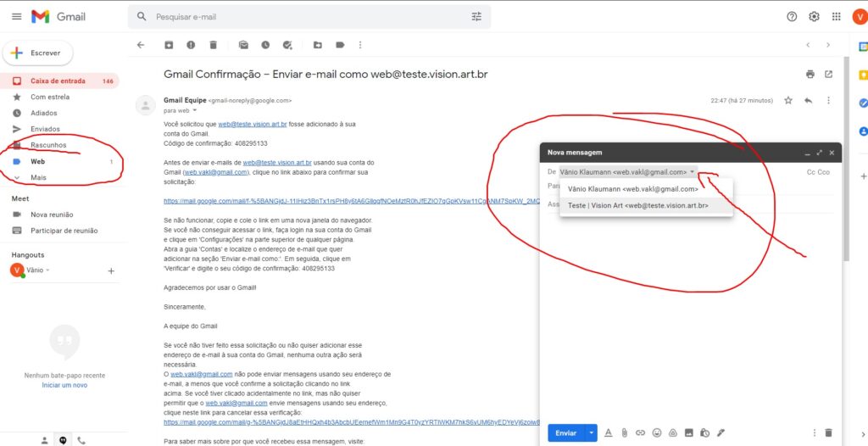This screenshot has height=446, width=868.
Task: Open the Hangouts chat tab at bottom
Action: 63,440
